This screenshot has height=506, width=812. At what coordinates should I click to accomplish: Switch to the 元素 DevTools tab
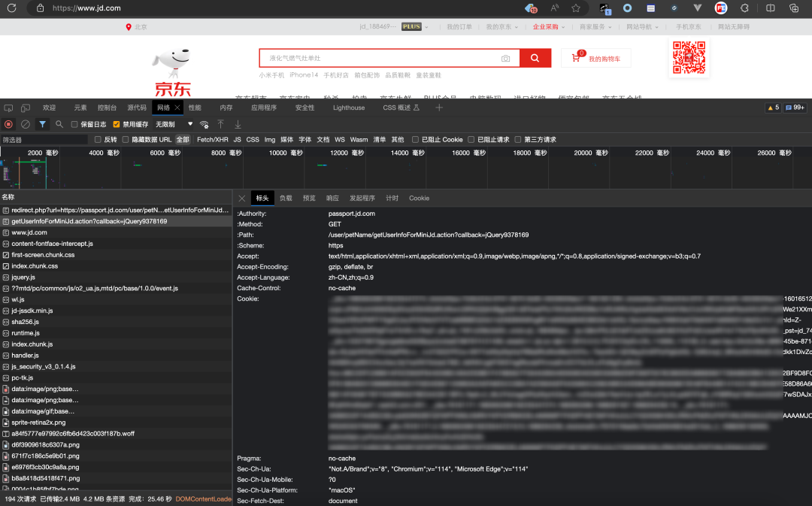80,108
